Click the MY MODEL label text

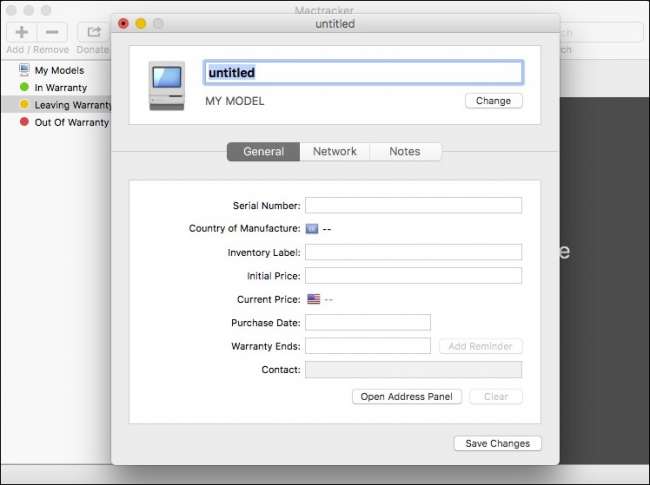pos(235,101)
